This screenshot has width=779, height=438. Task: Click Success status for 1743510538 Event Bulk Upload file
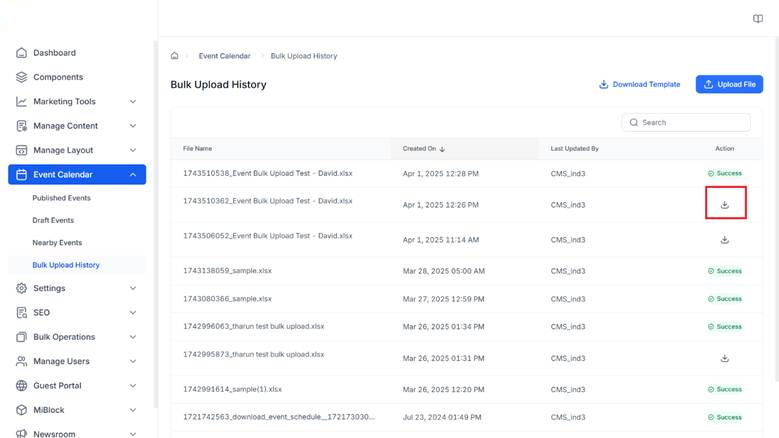tap(725, 173)
